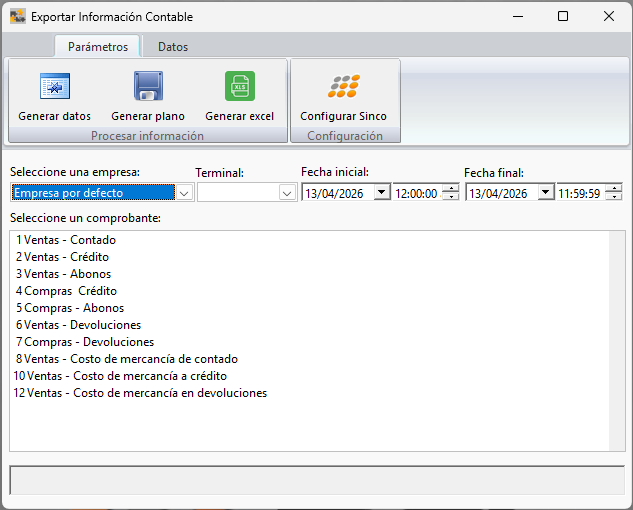Switch to the Datos tab
The height and width of the screenshot is (510, 633).
(172, 47)
